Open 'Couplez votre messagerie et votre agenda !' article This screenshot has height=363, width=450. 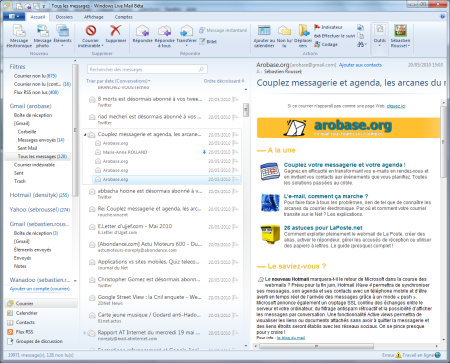pos(344,165)
